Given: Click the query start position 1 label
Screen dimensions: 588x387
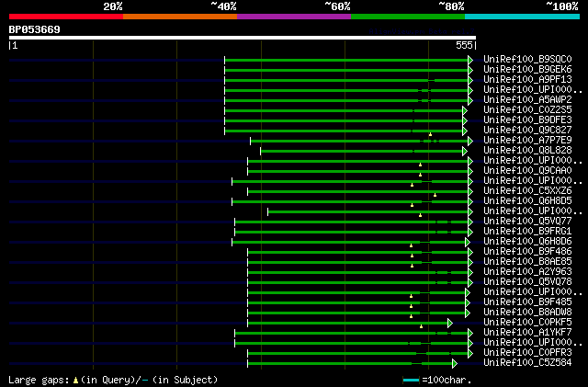Looking at the screenshot, I should tap(15, 45).
